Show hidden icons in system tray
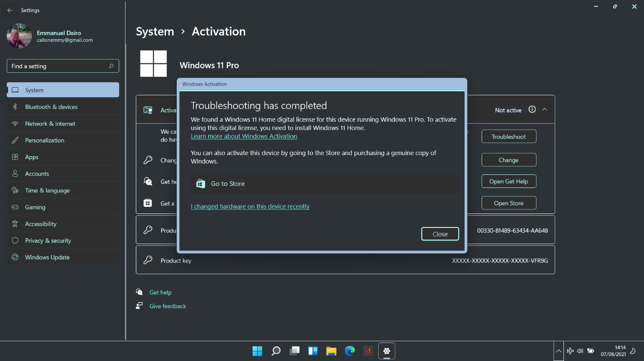644x361 pixels. 558,351
